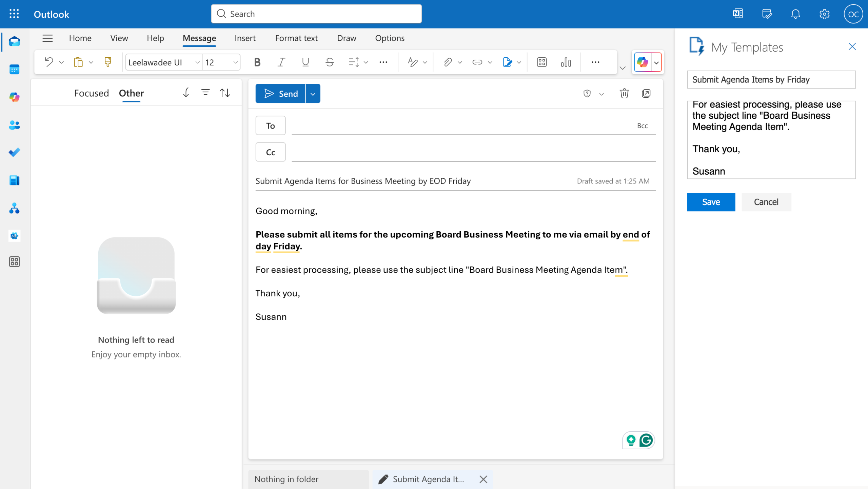Expand the Send options dropdown arrow
The width and height of the screenshot is (868, 489).
[x=313, y=94]
